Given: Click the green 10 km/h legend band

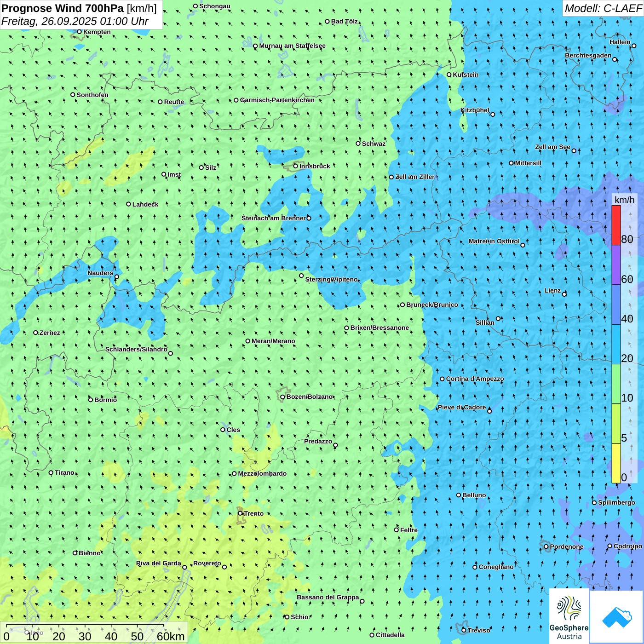Looking at the screenshot, I should click(x=616, y=384).
